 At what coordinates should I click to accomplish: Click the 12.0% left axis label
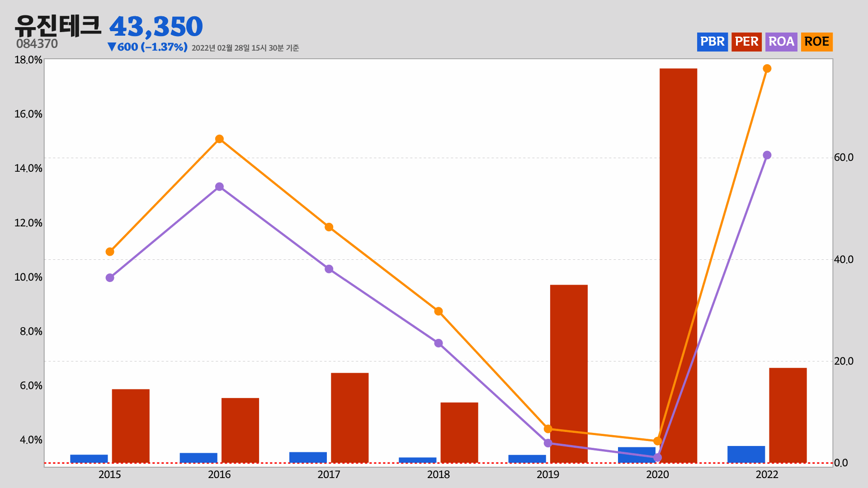pyautogui.click(x=28, y=223)
